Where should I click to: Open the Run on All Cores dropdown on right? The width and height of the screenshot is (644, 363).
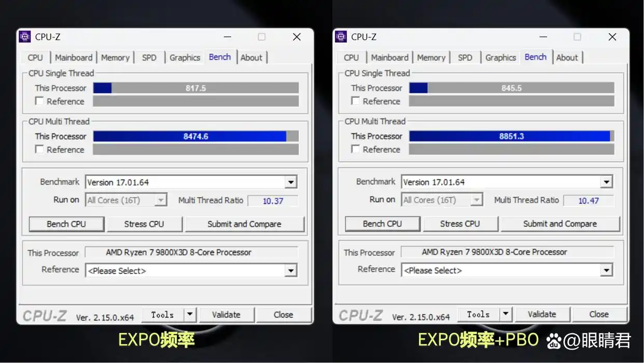[x=476, y=199]
